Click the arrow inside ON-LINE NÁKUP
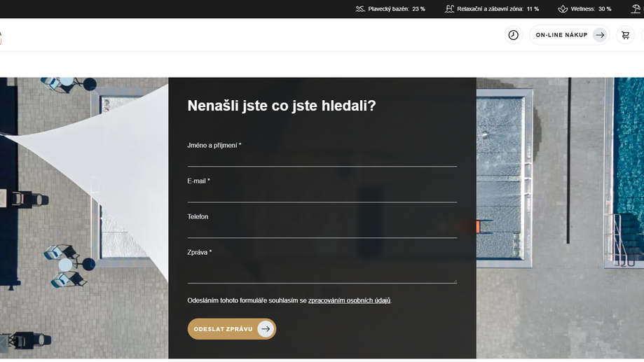 click(599, 35)
